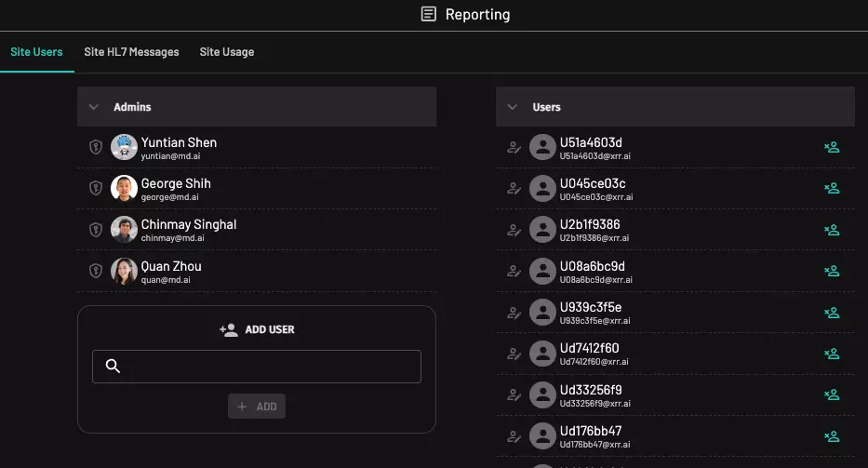Screen dimensions: 868x468
Task: Collapse the Admins section chevron
Action: click(94, 107)
